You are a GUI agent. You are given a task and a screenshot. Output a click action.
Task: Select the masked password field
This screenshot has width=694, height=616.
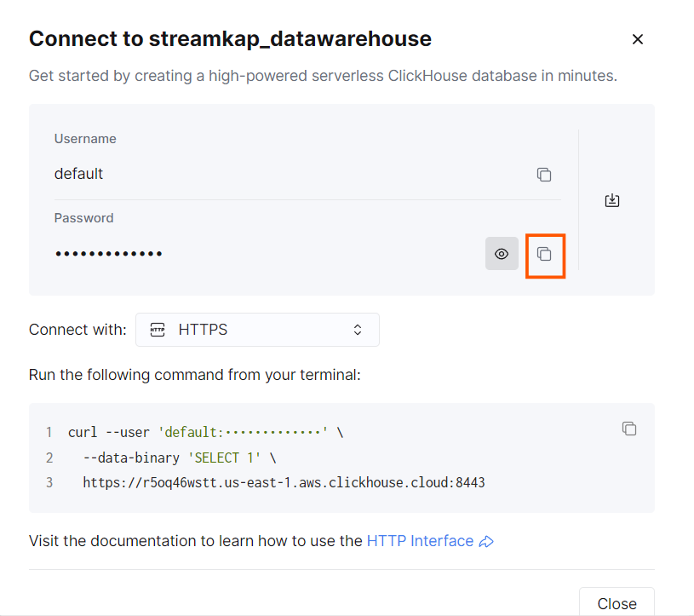coord(108,254)
